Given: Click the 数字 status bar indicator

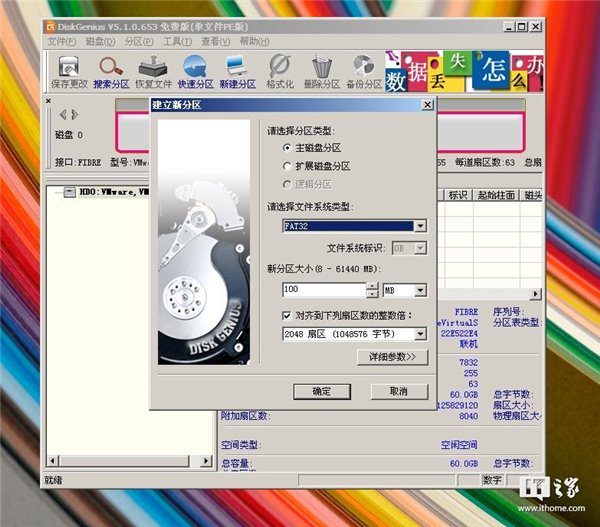Looking at the screenshot, I should coord(492,480).
